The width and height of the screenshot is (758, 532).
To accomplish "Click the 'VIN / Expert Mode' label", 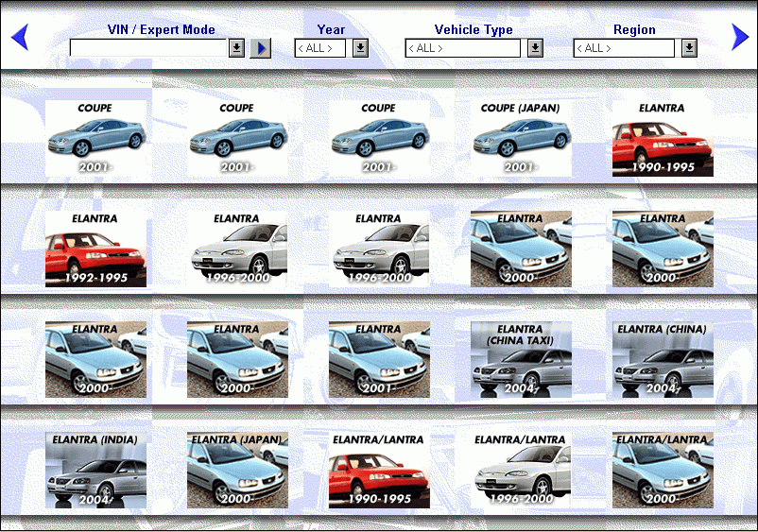I will tap(161, 29).
